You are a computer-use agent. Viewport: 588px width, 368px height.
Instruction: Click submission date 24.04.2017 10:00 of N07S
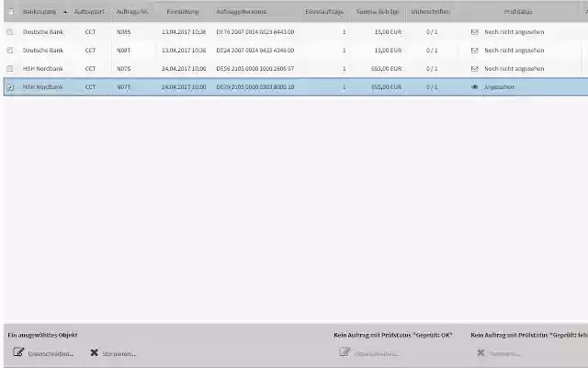pyautogui.click(x=184, y=69)
